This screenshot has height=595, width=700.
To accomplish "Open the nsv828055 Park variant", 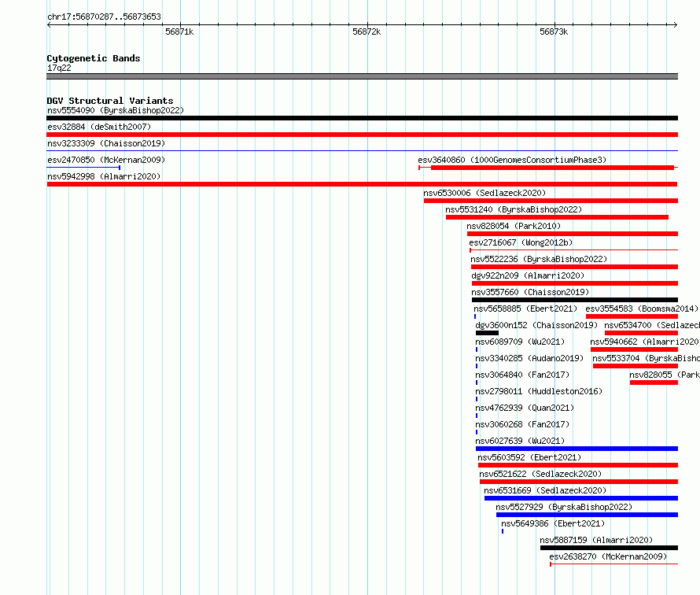I will point(665,375).
